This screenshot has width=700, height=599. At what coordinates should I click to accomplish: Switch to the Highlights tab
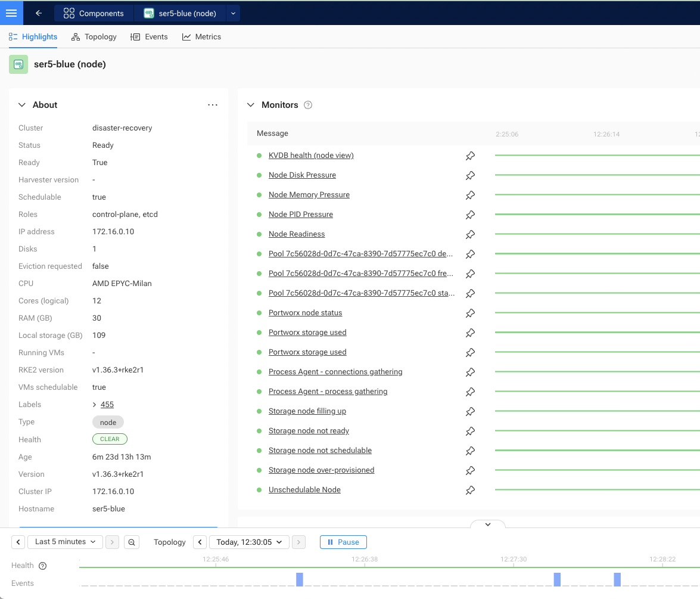click(x=33, y=36)
